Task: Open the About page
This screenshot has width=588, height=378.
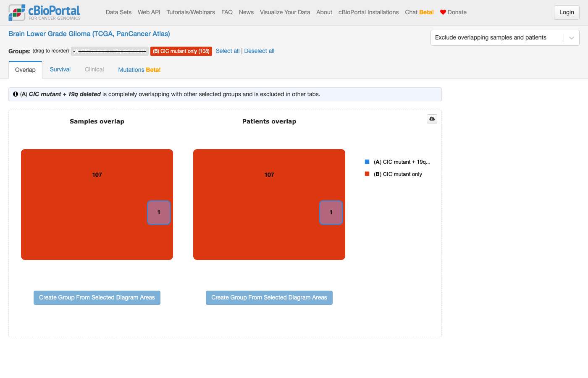Action: (324, 12)
